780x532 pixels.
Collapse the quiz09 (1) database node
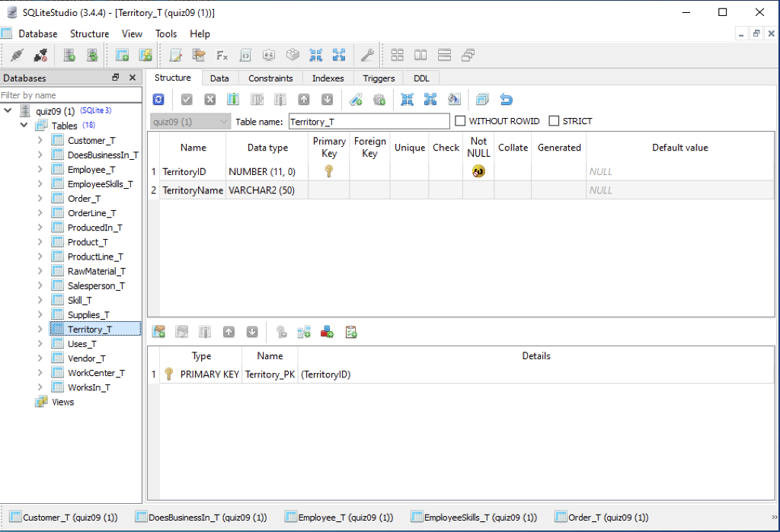(x=8, y=110)
